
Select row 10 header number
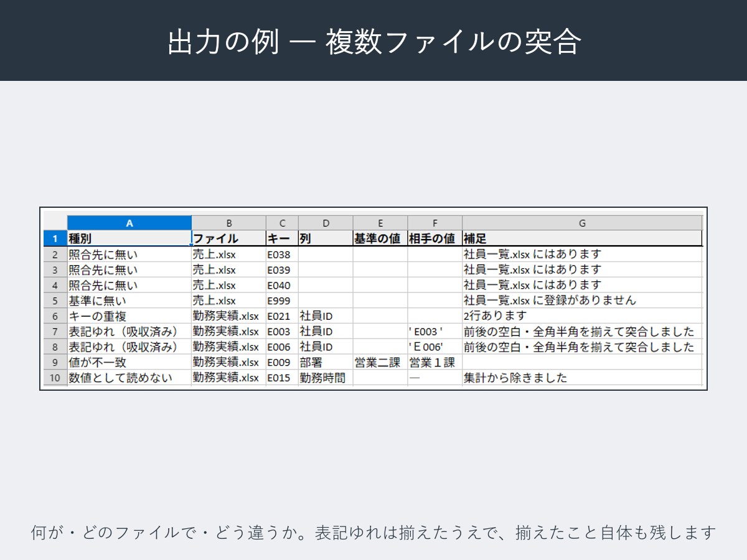pos(55,378)
